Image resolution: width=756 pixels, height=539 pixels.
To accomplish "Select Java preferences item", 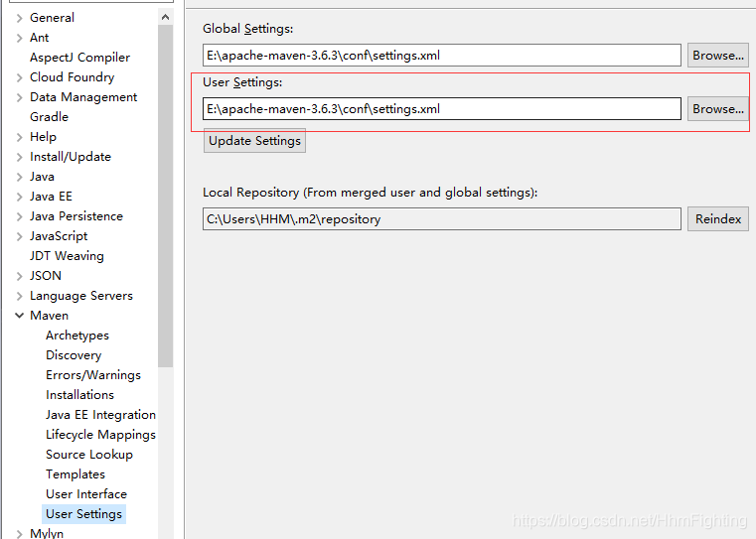I will coord(42,177).
